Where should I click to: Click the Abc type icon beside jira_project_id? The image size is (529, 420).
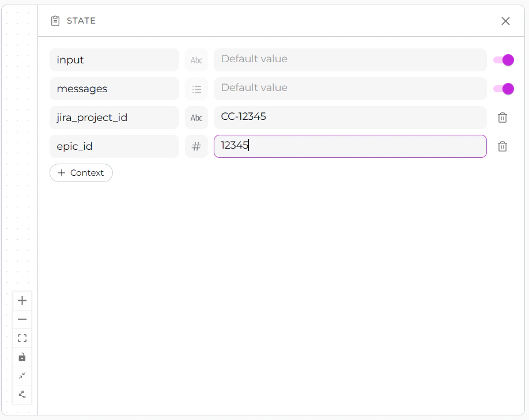197,118
